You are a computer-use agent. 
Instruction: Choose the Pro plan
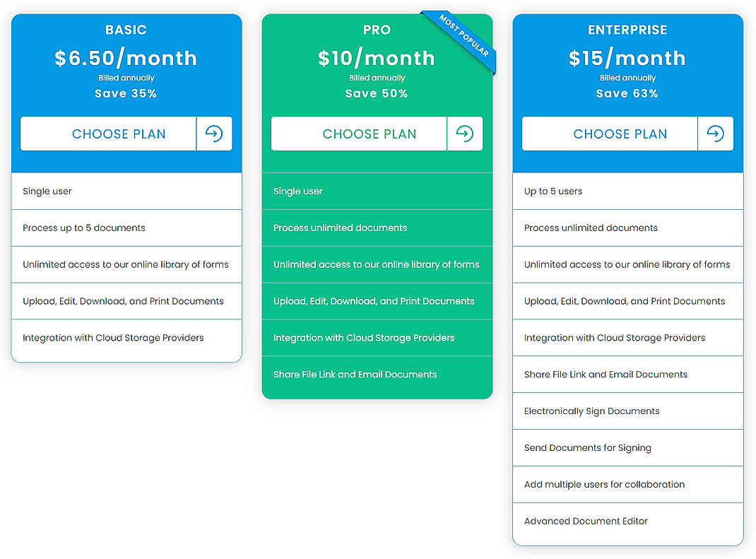point(358,134)
